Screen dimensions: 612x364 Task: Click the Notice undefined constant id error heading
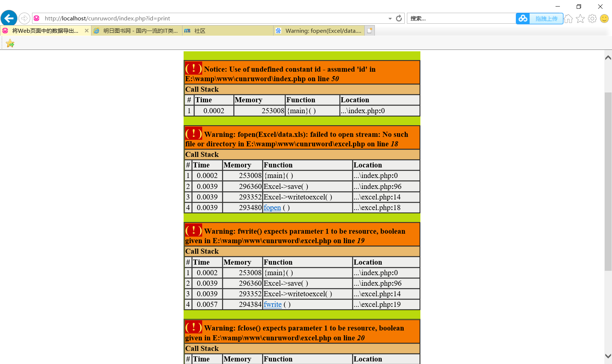pyautogui.click(x=302, y=72)
